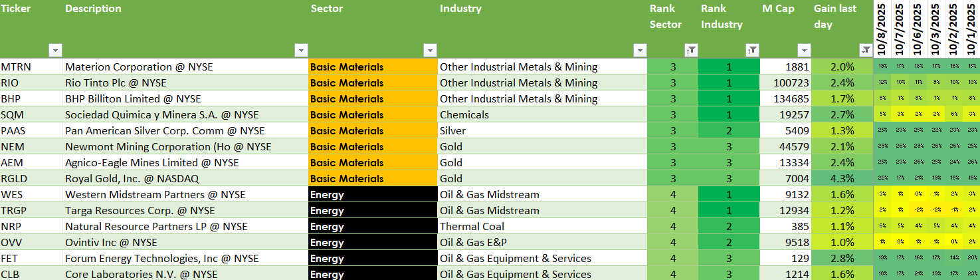Select the Thermal Coal industry cell
The width and height of the screenshot is (980, 280).
[542, 226]
